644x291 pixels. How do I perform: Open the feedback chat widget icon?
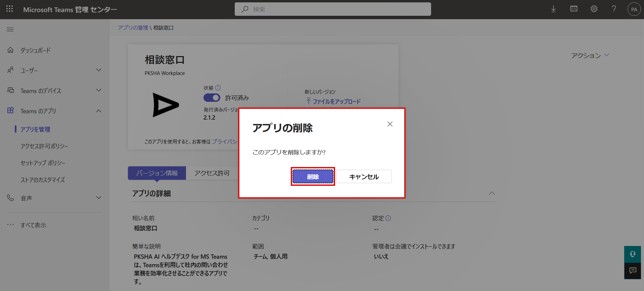click(633, 271)
